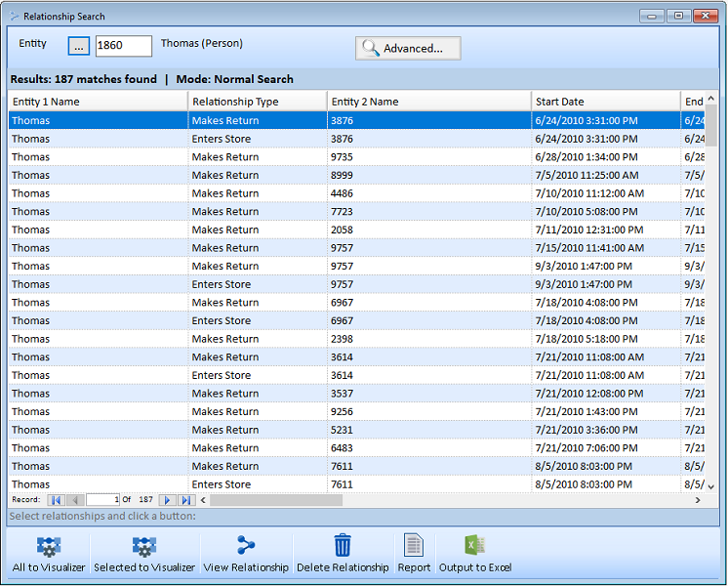This screenshot has height=586, width=728.
Task: Click the entity browse ellipsis button
Action: pyautogui.click(x=79, y=47)
